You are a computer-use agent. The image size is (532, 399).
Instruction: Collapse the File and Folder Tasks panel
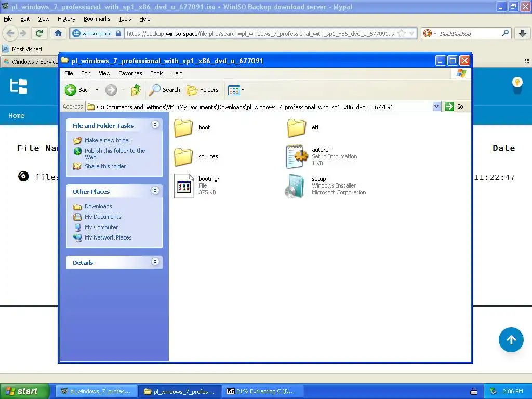click(155, 125)
